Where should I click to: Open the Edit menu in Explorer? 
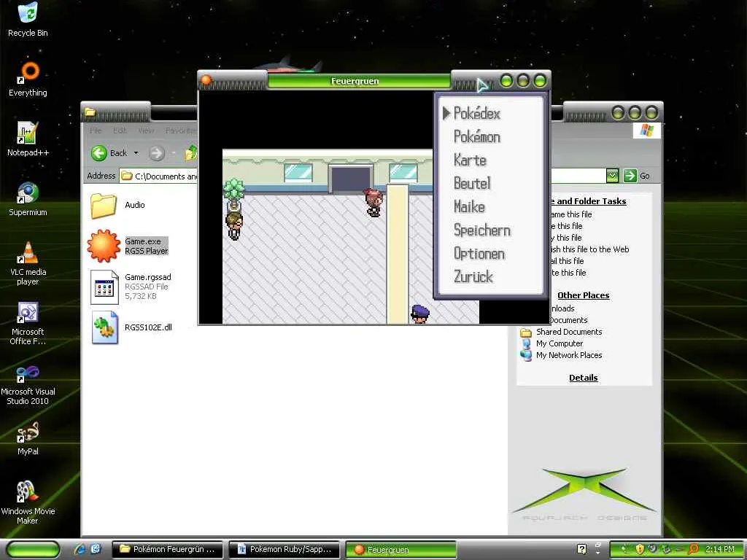(x=120, y=131)
